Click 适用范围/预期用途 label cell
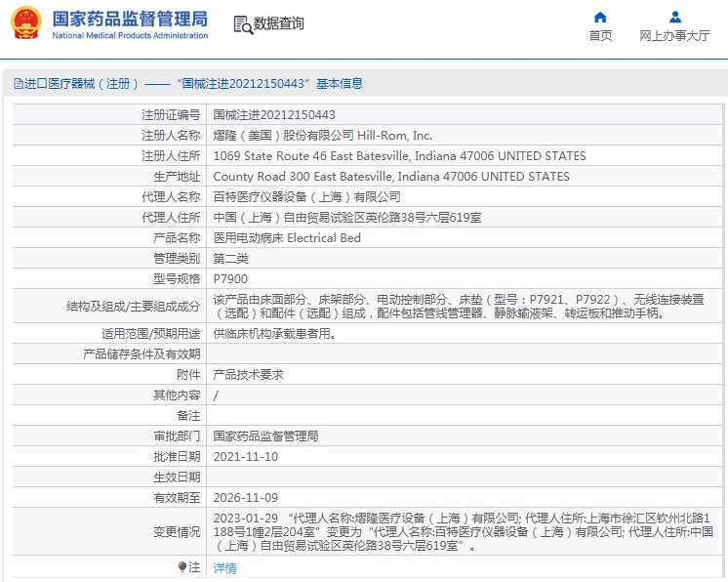Image resolution: width=728 pixels, height=582 pixels. point(109,333)
